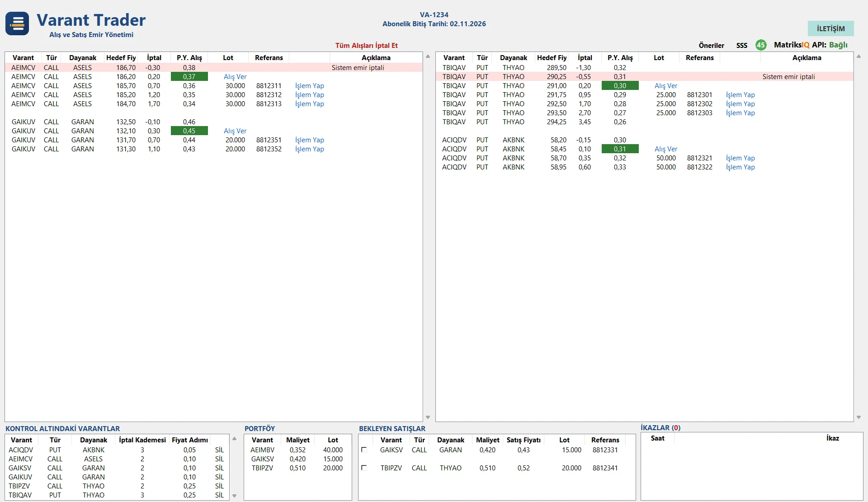This screenshot has height=502, width=868.
Task: Click İşlem Yap for reference 8812352
Action: click(309, 149)
